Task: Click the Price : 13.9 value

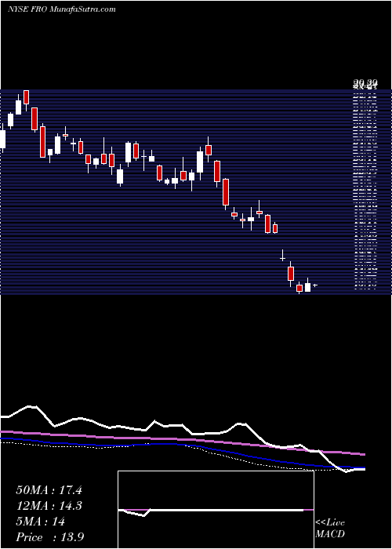Action: pyautogui.click(x=49, y=537)
